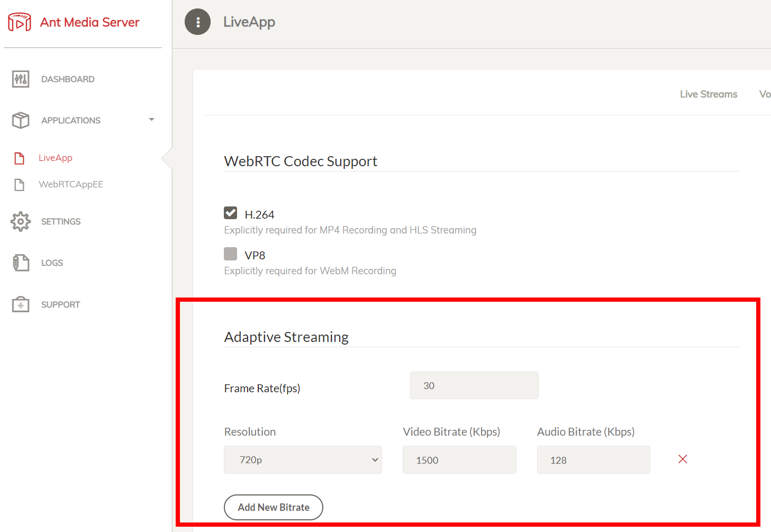Image resolution: width=771 pixels, height=532 pixels.
Task: Select WebRTCAppEE in the sidebar
Action: [x=70, y=184]
